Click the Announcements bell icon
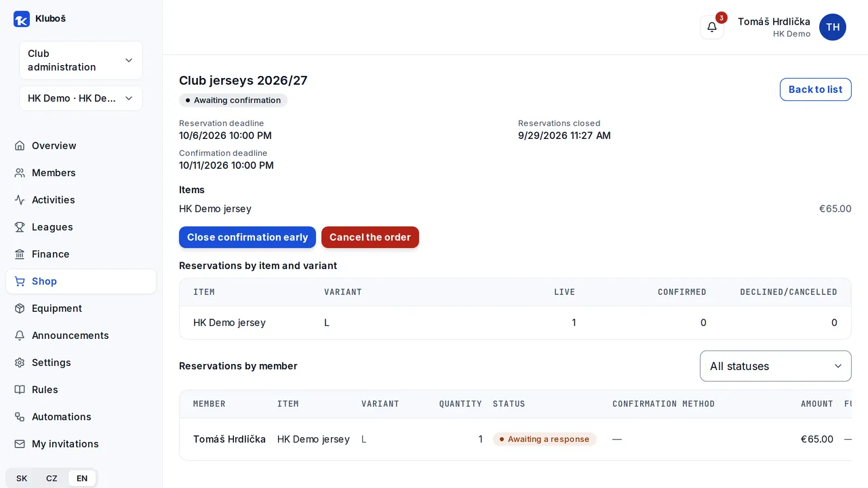Image resolution: width=868 pixels, height=488 pixels. [20, 335]
